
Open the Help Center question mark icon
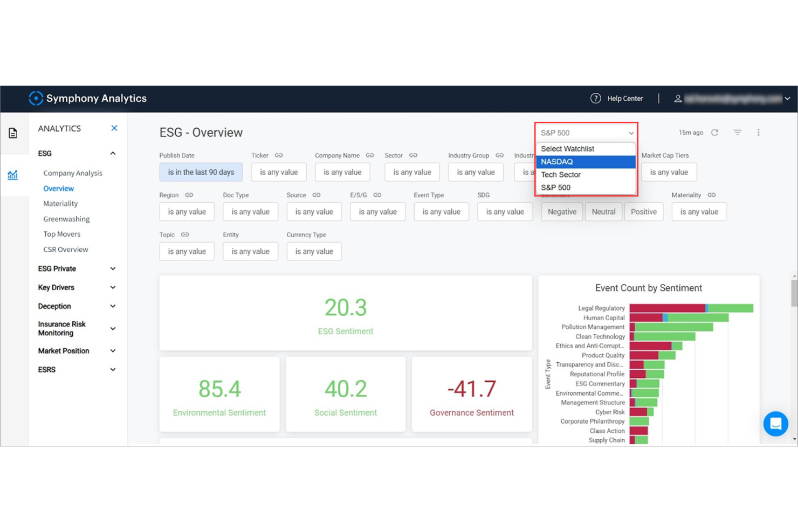595,98
